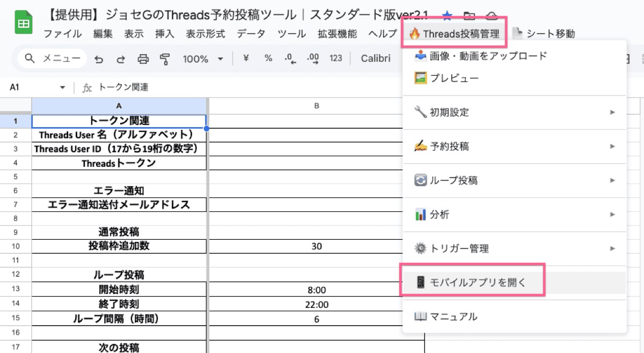Check the cloud save status icon

click(491, 16)
